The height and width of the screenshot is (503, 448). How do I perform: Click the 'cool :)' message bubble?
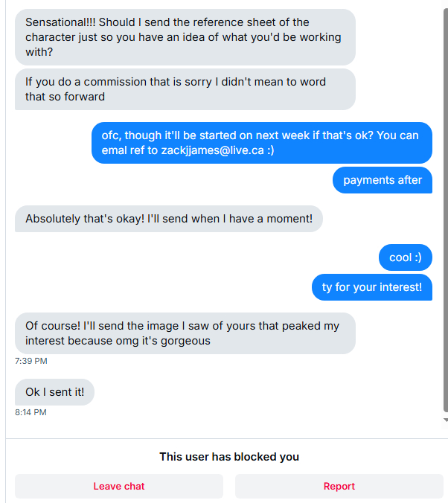coord(405,257)
